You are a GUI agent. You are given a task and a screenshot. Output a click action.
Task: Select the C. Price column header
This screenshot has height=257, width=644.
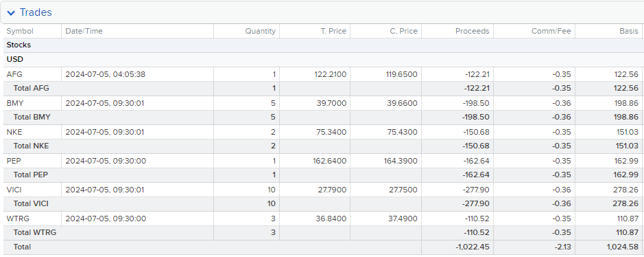pyautogui.click(x=403, y=31)
